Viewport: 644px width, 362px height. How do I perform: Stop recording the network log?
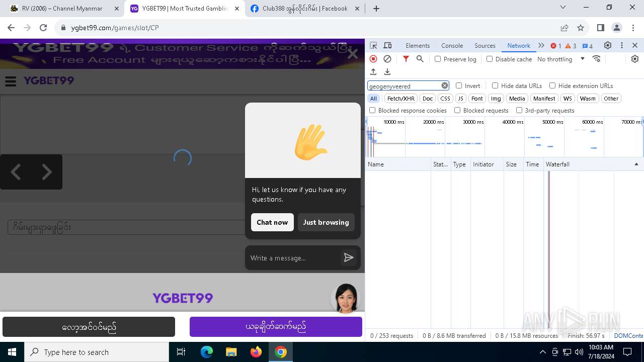click(x=373, y=59)
